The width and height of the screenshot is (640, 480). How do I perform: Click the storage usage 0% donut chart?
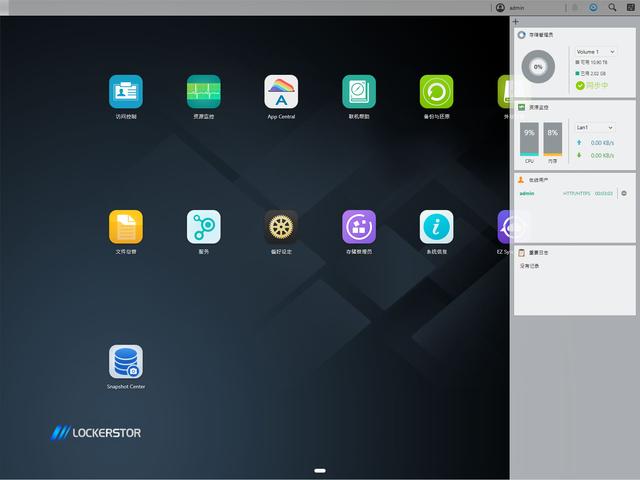coord(539,67)
